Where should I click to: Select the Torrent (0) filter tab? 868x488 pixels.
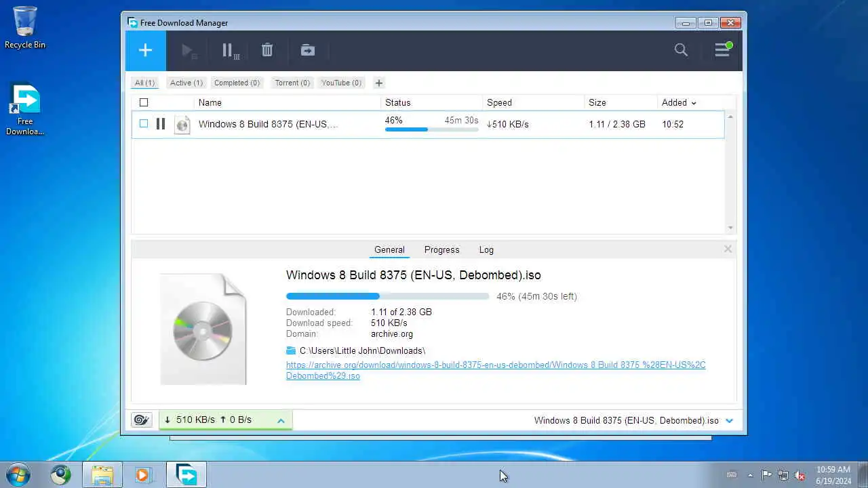(x=292, y=83)
